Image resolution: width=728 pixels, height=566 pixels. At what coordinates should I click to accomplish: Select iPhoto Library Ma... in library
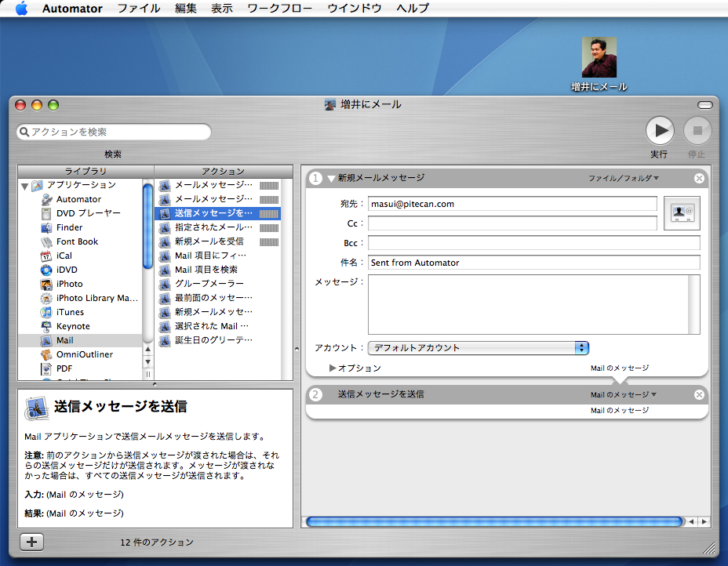pos(79,298)
